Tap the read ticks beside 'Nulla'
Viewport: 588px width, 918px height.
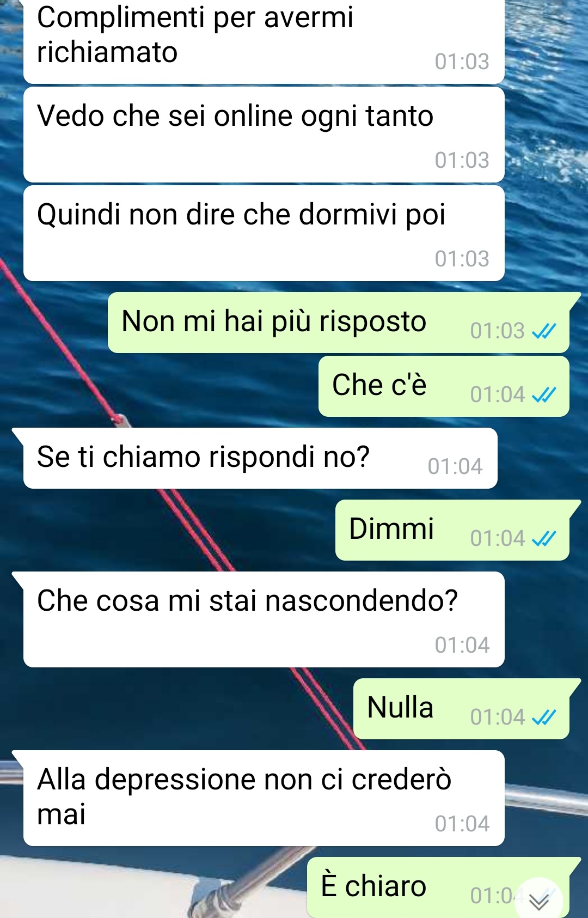(544, 717)
